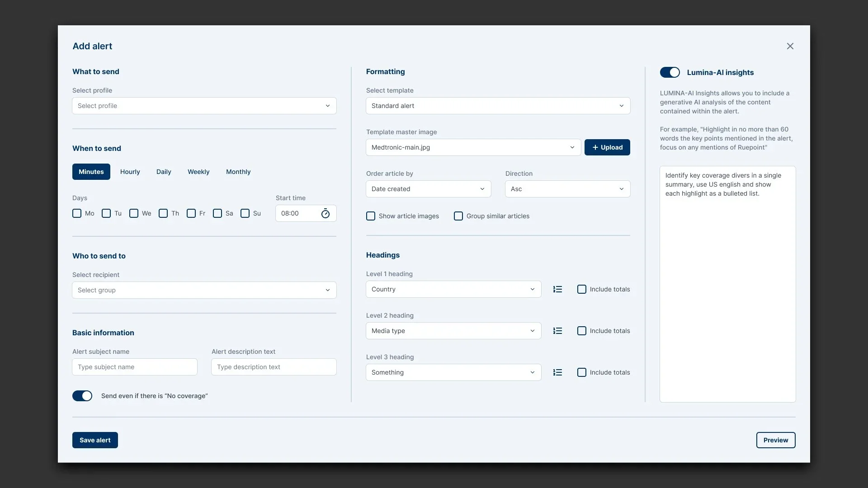The height and width of the screenshot is (488, 868).
Task: Click the list icon beside Level 2 heading
Action: tap(557, 331)
